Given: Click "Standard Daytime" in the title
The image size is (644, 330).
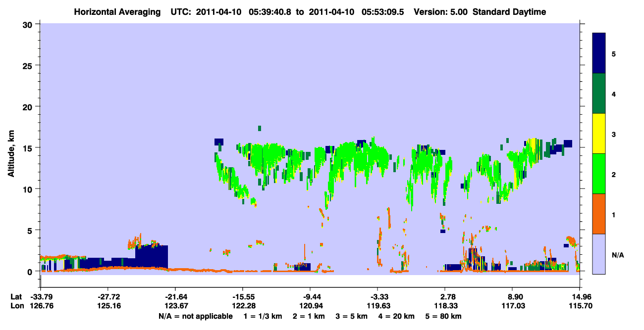Looking at the screenshot, I should [509, 12].
